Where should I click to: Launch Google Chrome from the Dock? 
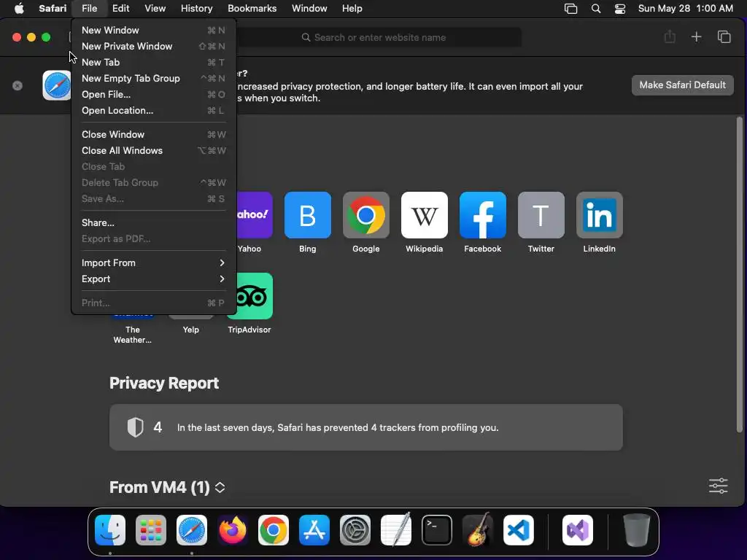coord(274,530)
